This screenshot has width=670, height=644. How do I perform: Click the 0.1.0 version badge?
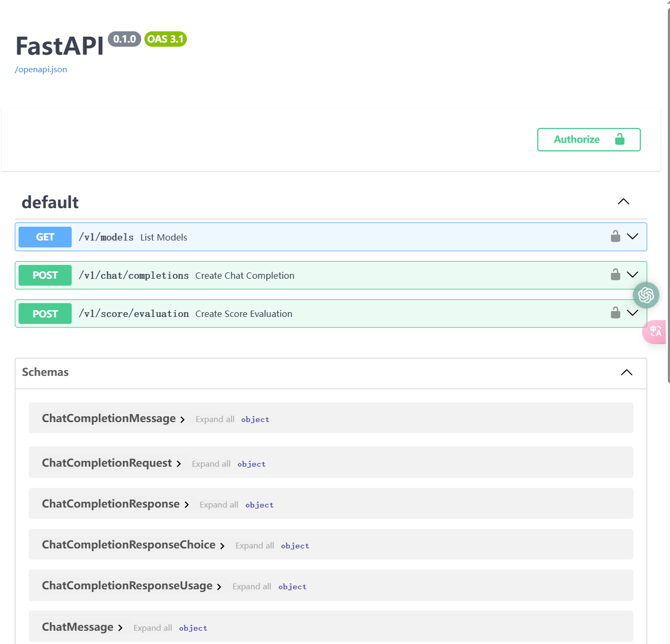[124, 39]
